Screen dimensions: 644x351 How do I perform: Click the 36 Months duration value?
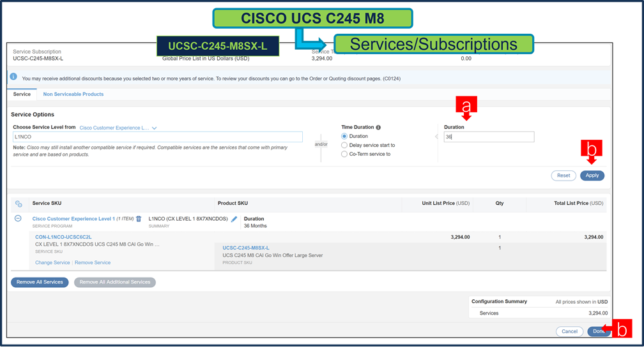[256, 226]
